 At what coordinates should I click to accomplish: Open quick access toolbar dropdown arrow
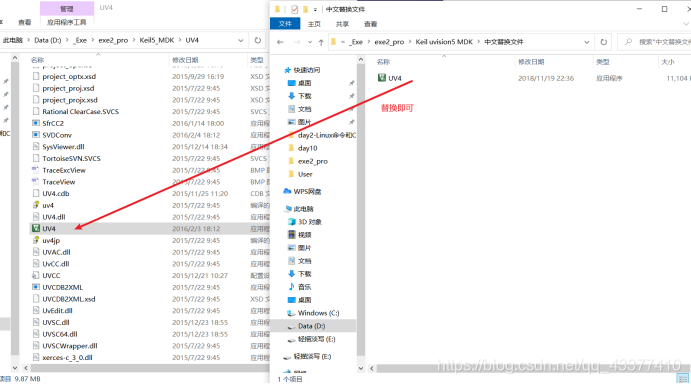pos(316,9)
